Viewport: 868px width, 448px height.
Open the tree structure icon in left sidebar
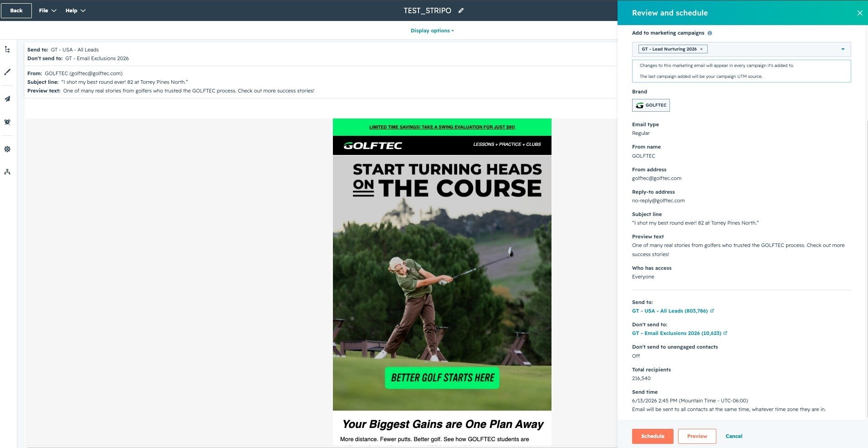click(x=7, y=49)
